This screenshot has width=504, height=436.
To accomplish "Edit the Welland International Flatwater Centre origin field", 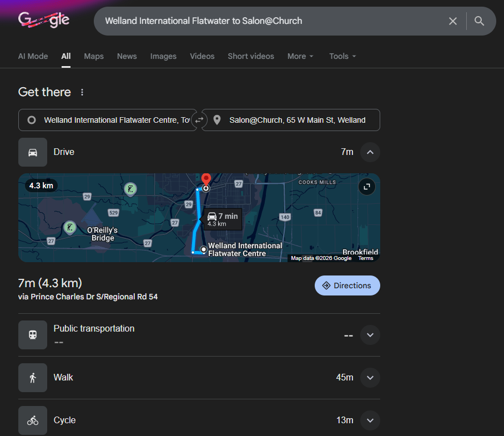I will coord(107,120).
